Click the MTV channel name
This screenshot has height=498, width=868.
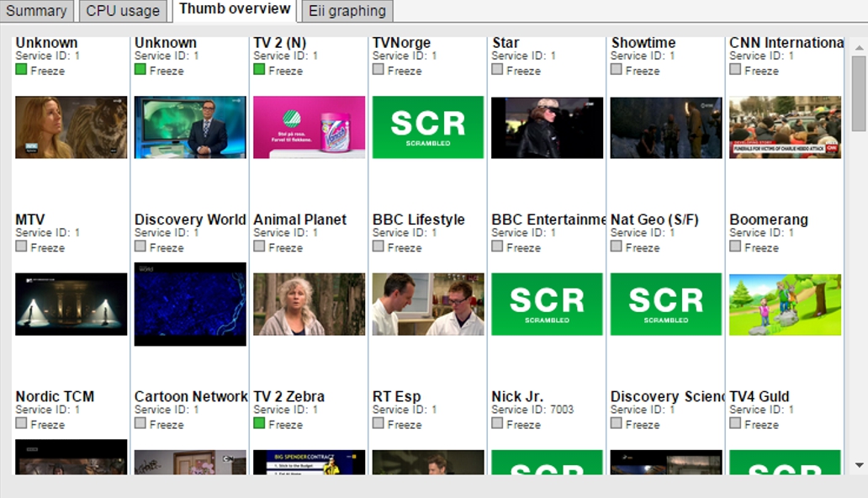coord(30,220)
